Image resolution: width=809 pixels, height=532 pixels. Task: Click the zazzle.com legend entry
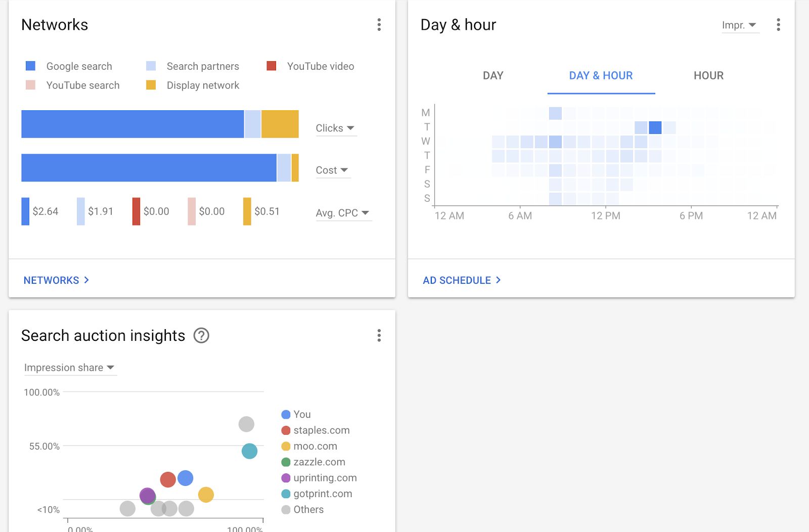(313, 462)
